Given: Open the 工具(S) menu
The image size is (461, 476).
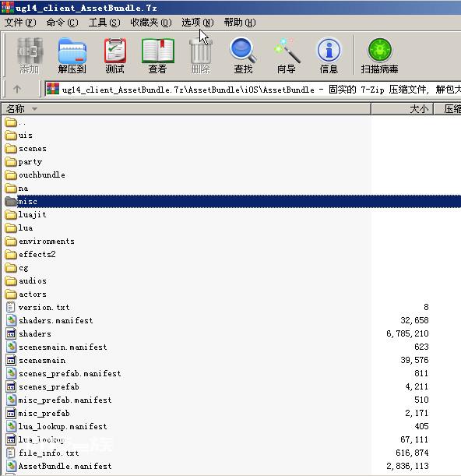Looking at the screenshot, I should point(104,23).
